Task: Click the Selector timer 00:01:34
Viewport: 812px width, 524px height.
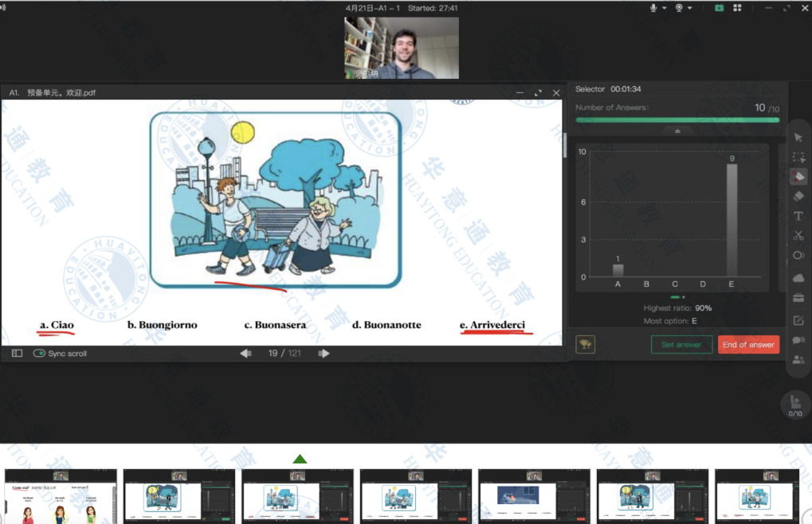Action: click(x=626, y=89)
